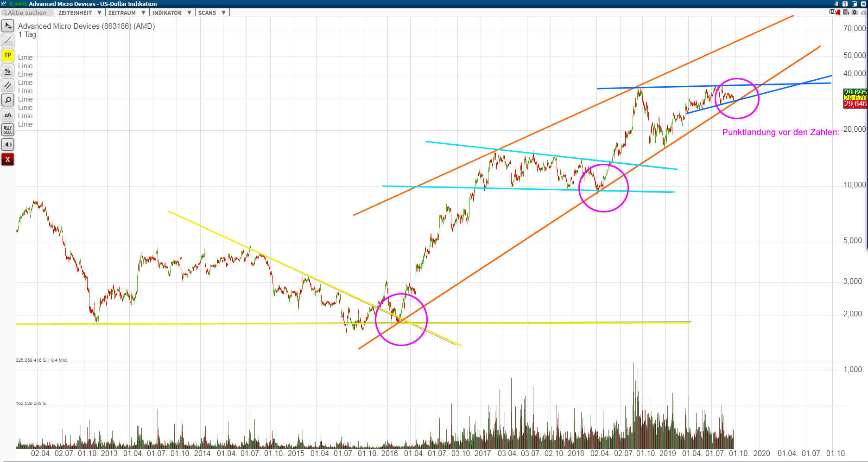Click the add-to-list icon

click(847, 12)
